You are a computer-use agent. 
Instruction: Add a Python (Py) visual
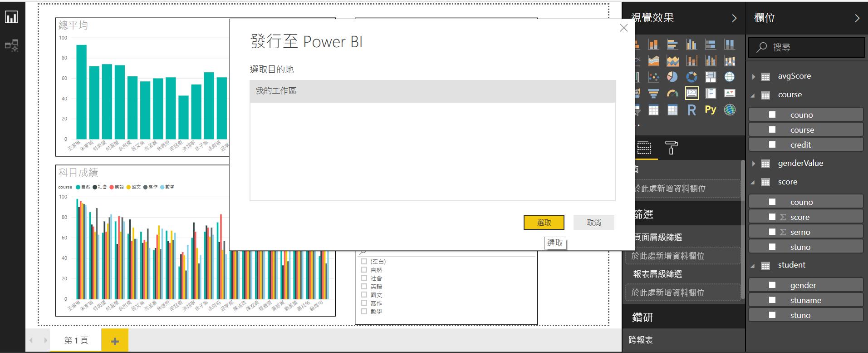711,109
